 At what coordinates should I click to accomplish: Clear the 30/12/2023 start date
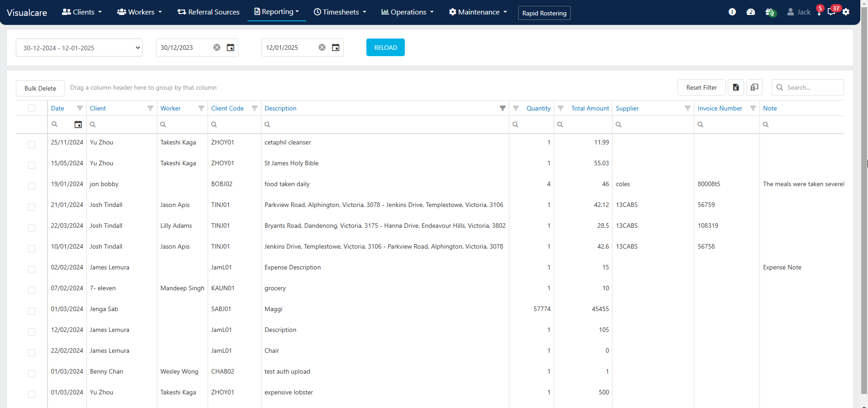(x=217, y=48)
